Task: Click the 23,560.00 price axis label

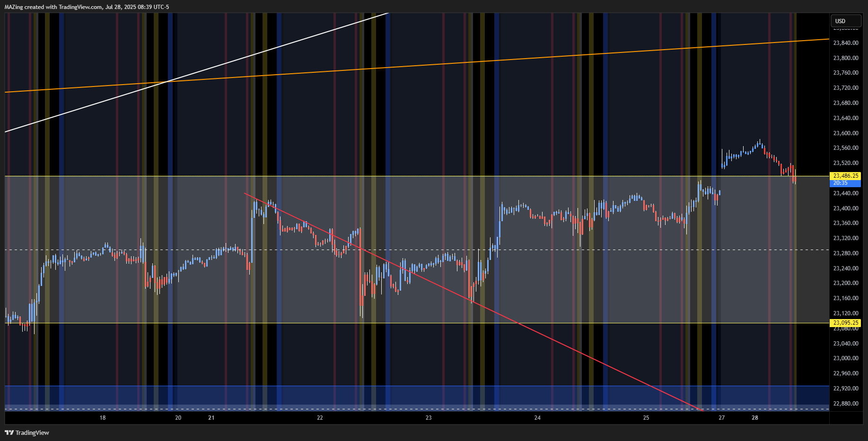Action: coord(846,148)
